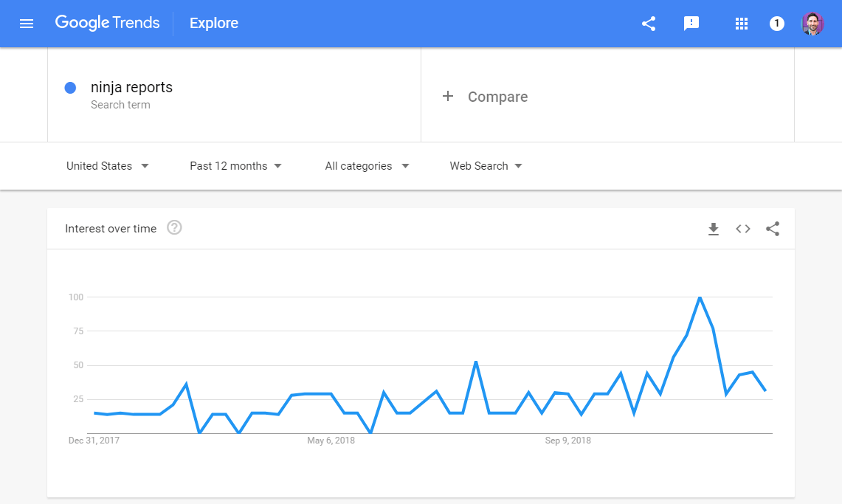Click the share icon in header
Image resolution: width=842 pixels, height=504 pixels.
(649, 24)
